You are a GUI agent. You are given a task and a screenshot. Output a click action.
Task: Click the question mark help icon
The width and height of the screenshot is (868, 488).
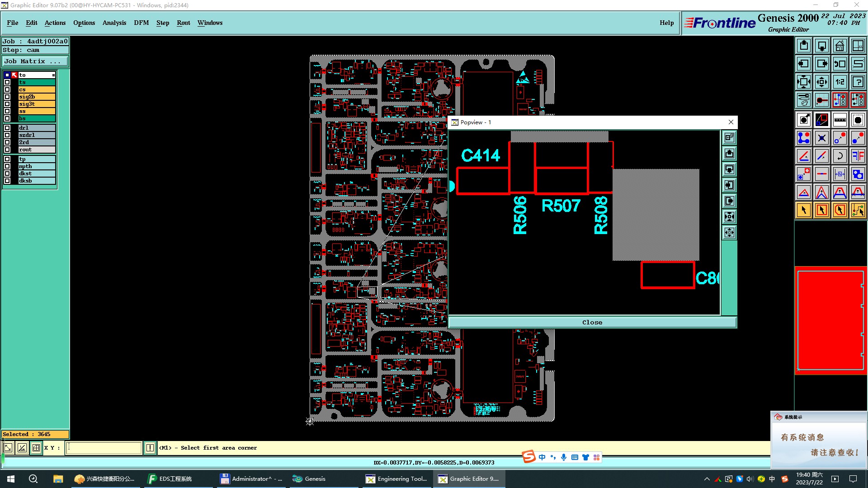858,82
